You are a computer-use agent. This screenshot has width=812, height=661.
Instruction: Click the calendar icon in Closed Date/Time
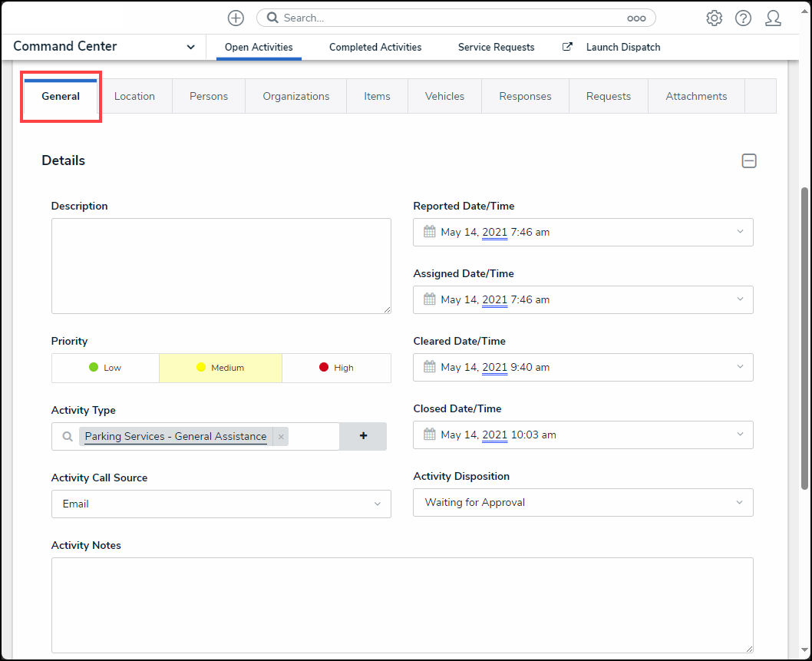pyautogui.click(x=430, y=435)
